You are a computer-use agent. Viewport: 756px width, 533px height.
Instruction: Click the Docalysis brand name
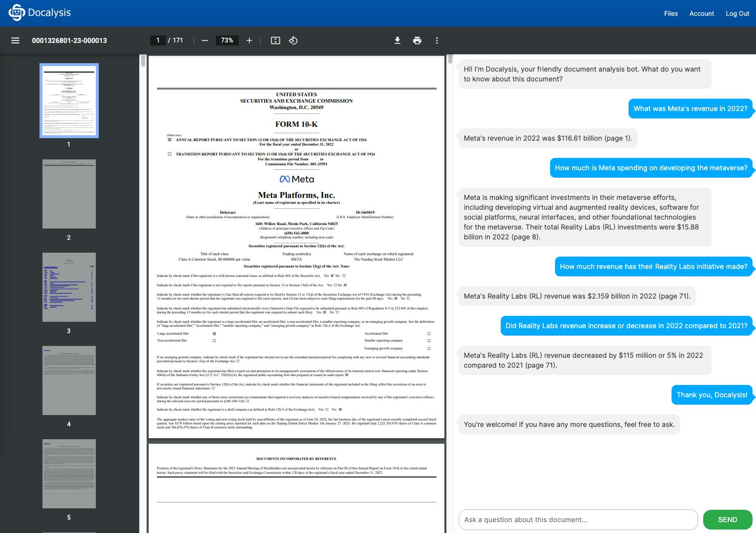tap(49, 13)
